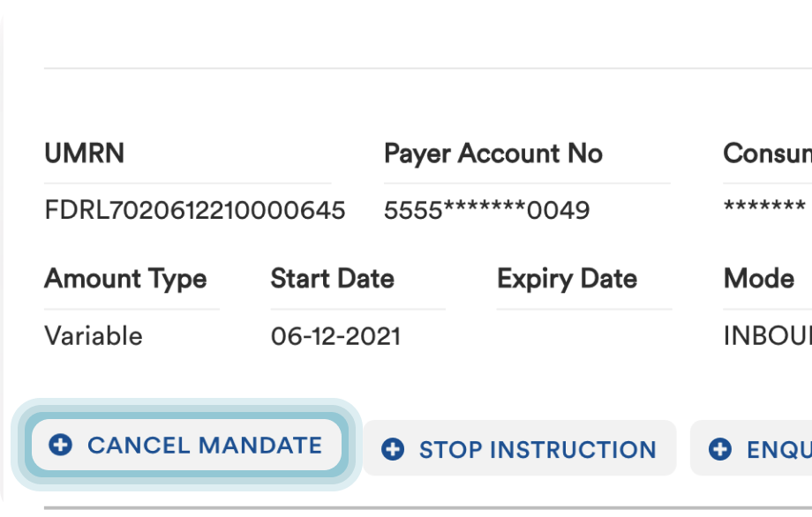Select the start date 06-12-2021
Viewport: 812px width, 517px height.
tap(335, 336)
